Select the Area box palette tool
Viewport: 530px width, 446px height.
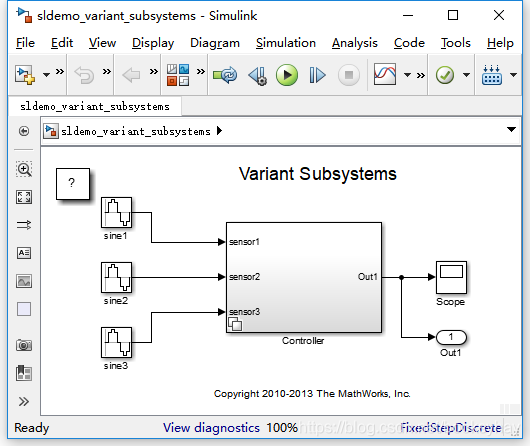(24, 309)
